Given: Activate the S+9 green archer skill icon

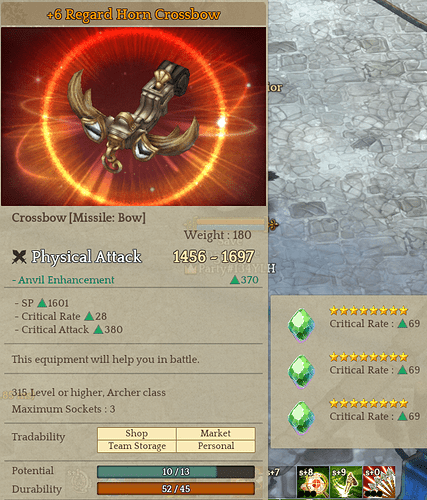Looking at the screenshot, I should click(345, 482).
